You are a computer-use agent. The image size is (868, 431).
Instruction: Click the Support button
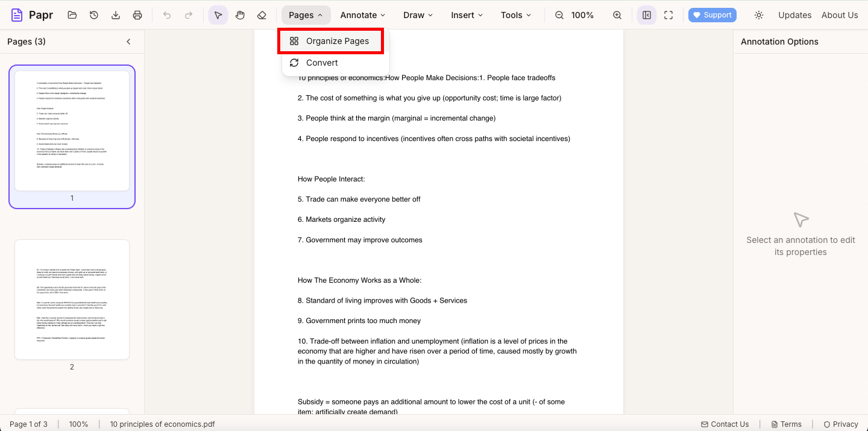pos(712,14)
